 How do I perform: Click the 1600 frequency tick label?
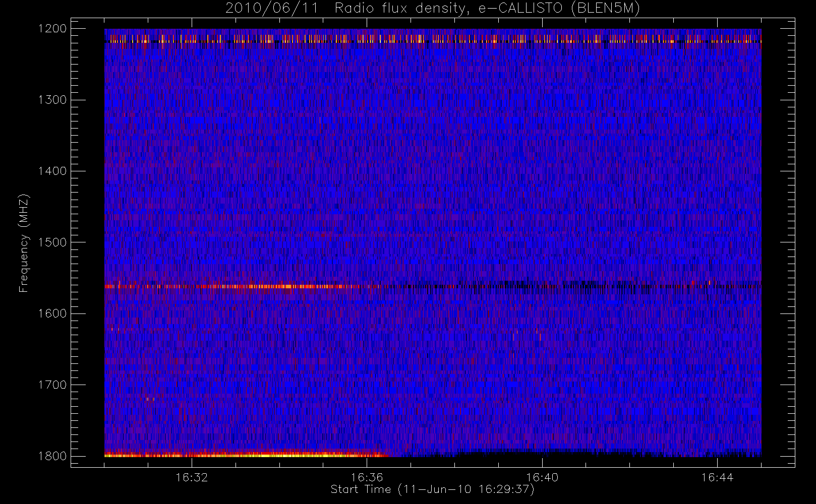(52, 313)
